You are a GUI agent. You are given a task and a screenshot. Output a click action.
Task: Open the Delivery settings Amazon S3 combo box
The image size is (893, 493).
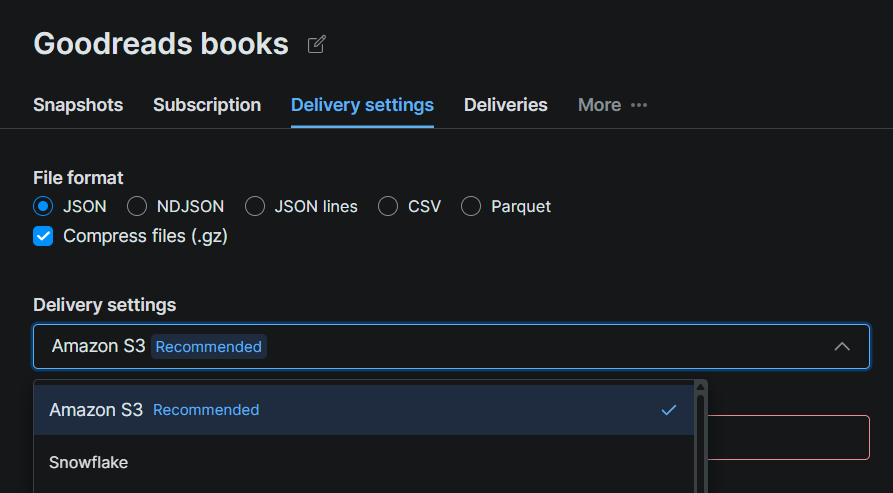[x=451, y=347]
